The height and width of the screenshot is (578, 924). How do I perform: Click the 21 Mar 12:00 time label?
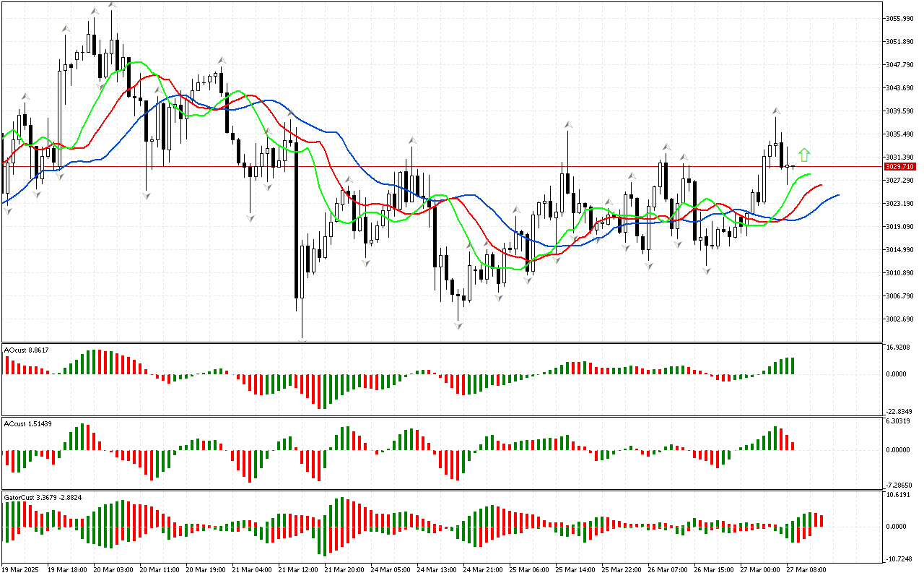point(299,570)
